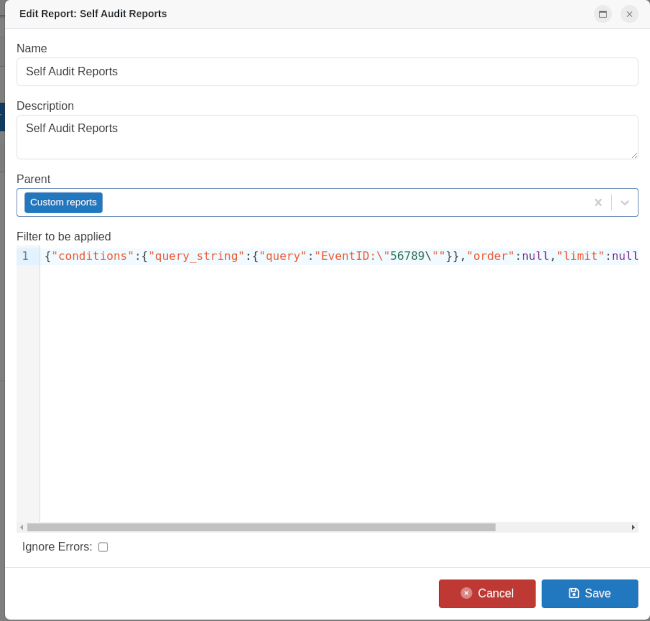Click line number 1 in editor gutter

click(25, 256)
